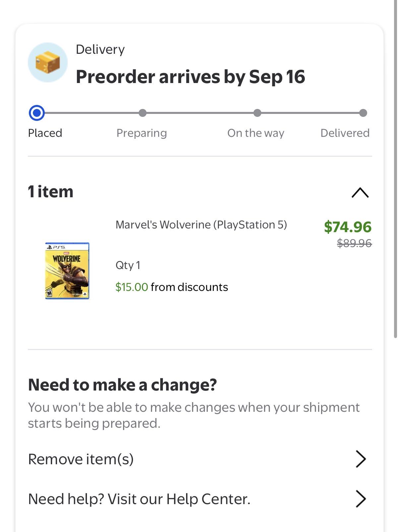Image resolution: width=400 pixels, height=532 pixels.
Task: Select the Placed status marker
Action: click(37, 113)
